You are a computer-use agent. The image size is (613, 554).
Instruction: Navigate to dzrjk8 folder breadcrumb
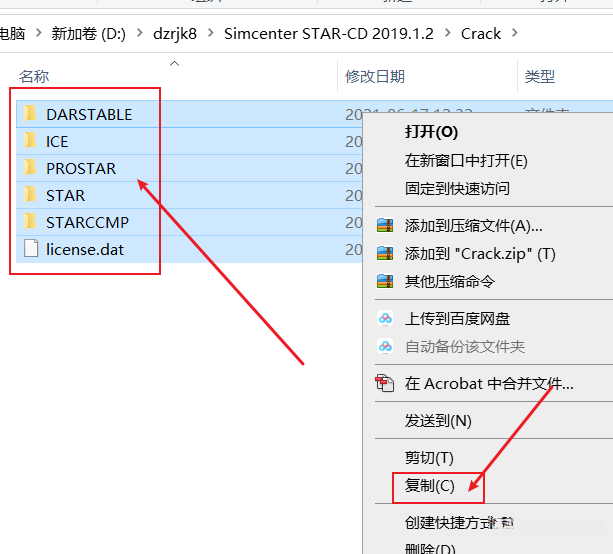pyautogui.click(x=175, y=34)
